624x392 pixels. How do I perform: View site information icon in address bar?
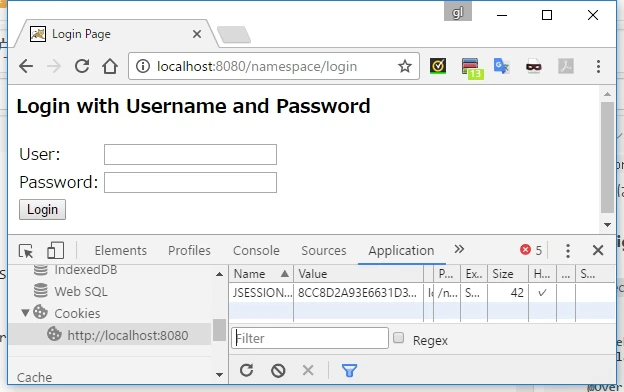coord(143,66)
